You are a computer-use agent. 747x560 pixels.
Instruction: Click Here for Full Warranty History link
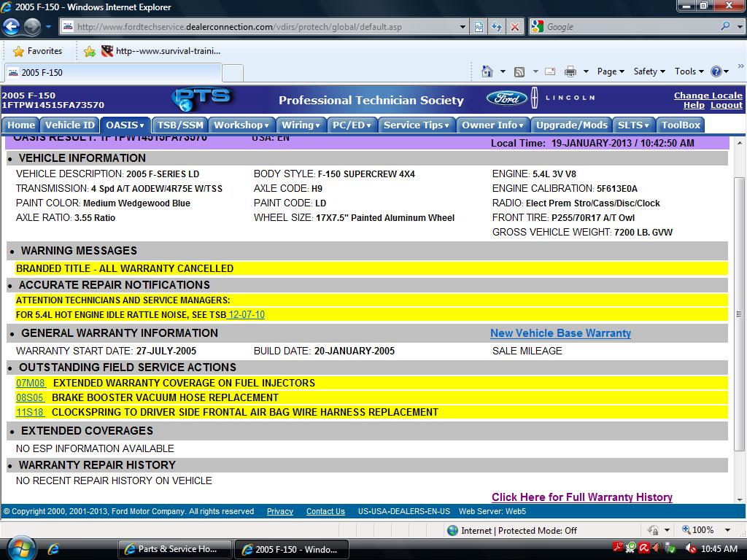coord(581,497)
